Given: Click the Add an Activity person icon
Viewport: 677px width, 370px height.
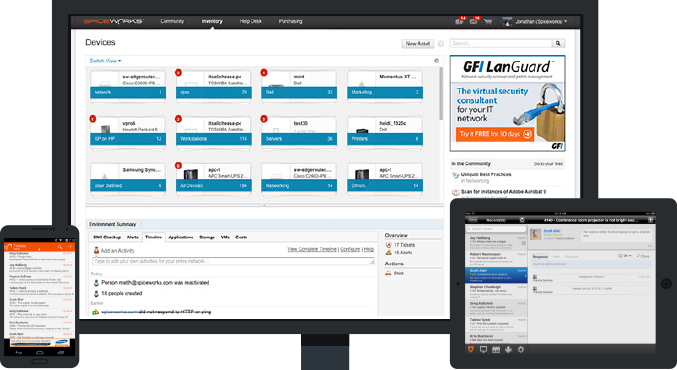Looking at the screenshot, I should (96, 250).
